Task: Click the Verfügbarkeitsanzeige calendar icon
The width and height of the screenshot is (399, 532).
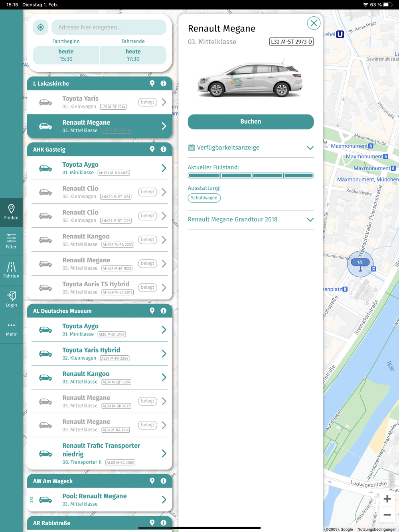Action: (192, 148)
